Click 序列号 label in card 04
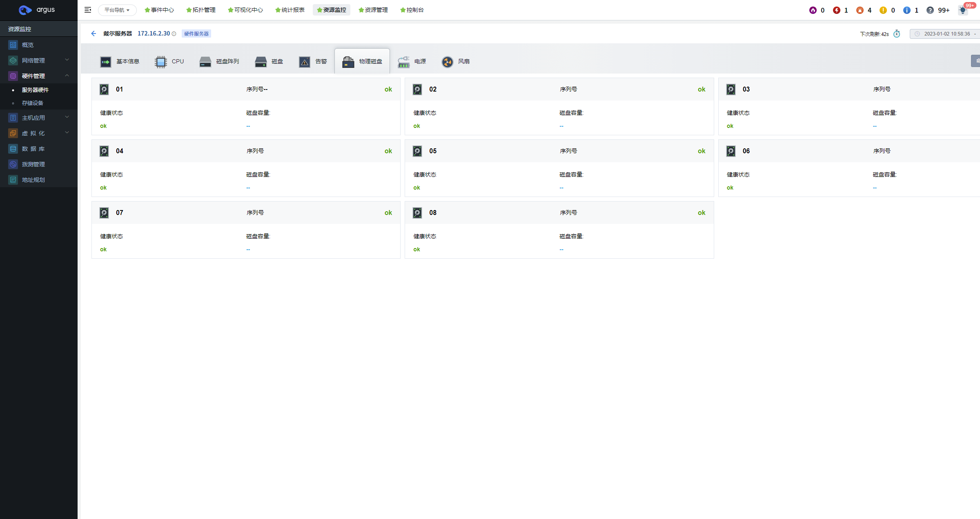This screenshot has width=980, height=519. point(255,151)
